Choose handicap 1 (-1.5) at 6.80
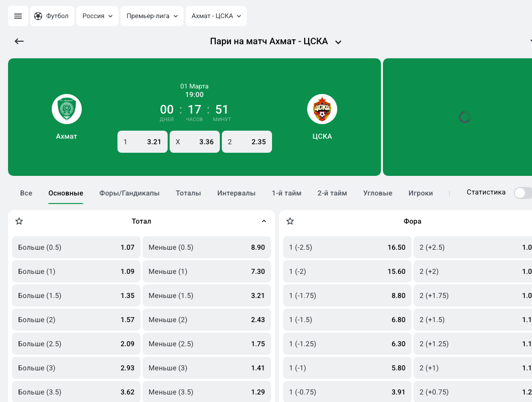 [347, 320]
